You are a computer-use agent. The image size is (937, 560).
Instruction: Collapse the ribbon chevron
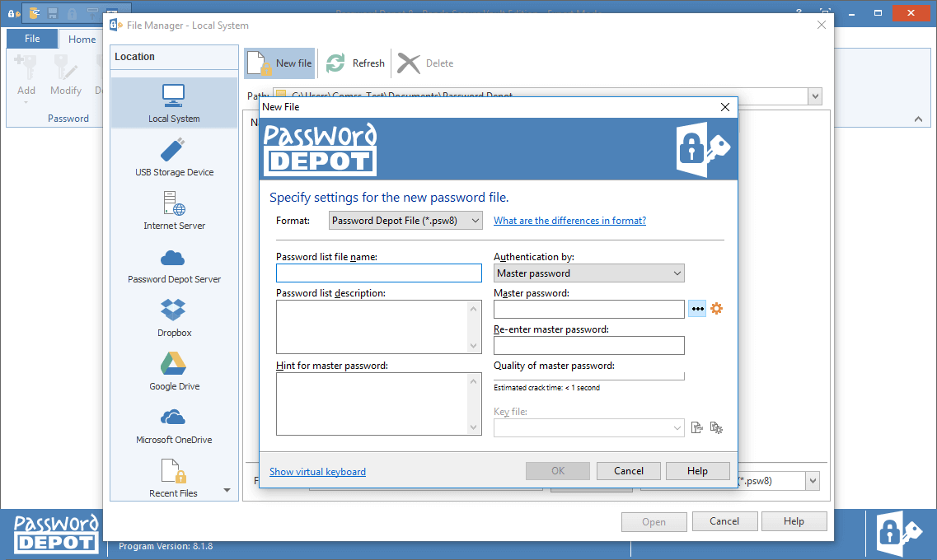click(918, 119)
